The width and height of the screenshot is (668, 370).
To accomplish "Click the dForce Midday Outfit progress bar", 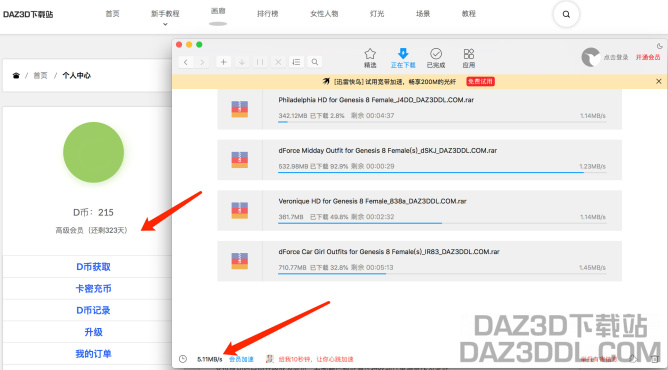I will 442,172.
